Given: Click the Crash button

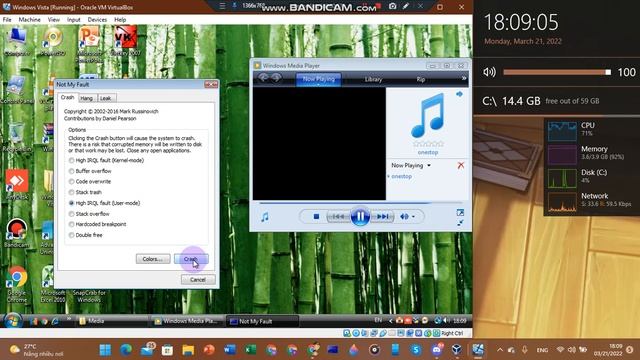Looking at the screenshot, I should pyautogui.click(x=191, y=259).
